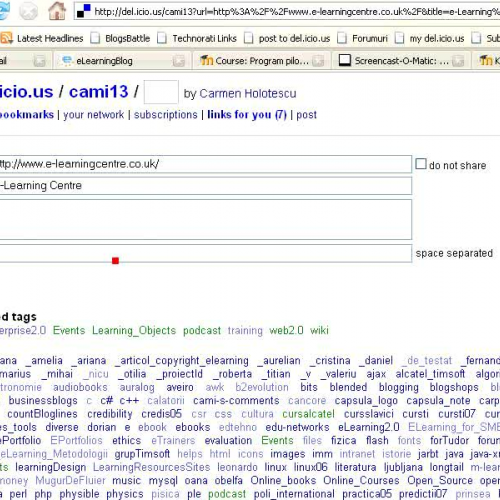500x500 pixels.
Task: Click the my del.icio.us bookmark icon
Action: pos(399,38)
